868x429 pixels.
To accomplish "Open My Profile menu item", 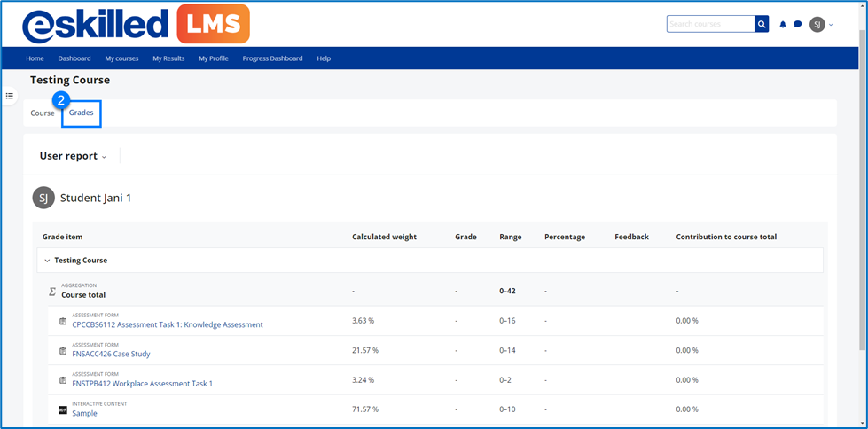I will click(214, 58).
